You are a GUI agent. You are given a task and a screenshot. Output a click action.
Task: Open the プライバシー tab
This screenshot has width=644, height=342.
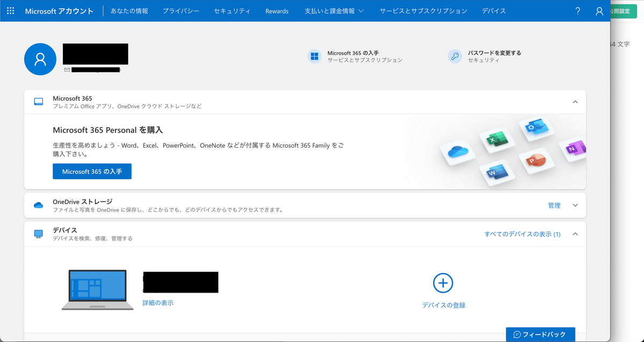(x=181, y=11)
